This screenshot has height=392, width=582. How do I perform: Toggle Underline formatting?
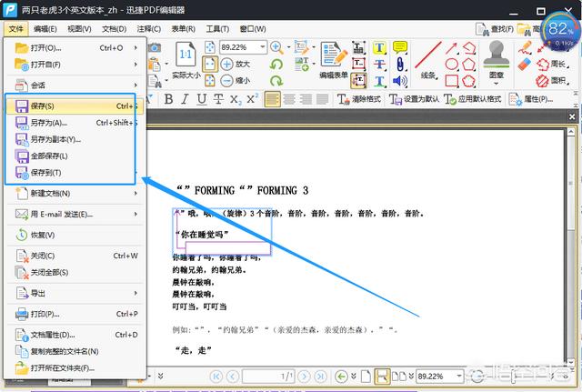[x=202, y=99]
